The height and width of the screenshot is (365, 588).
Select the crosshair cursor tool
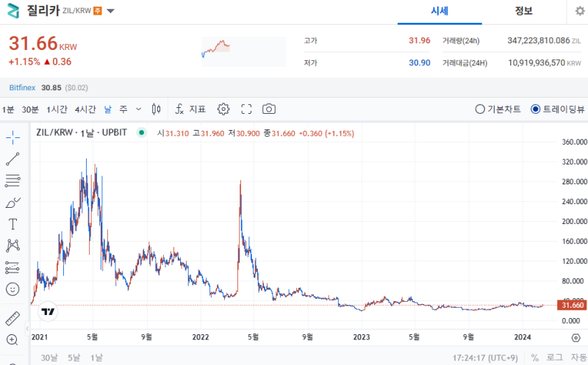[x=12, y=137]
